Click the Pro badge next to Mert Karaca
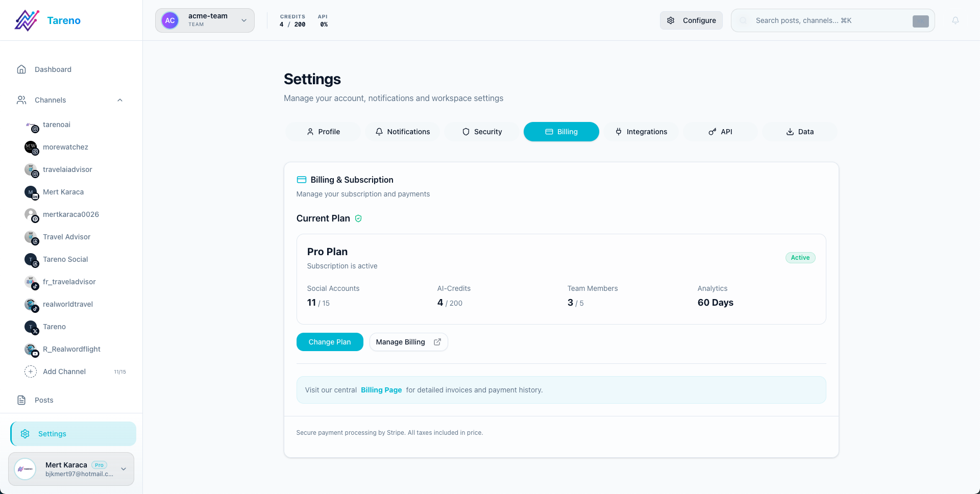Viewport: 980px width, 494px height. pyautogui.click(x=99, y=465)
